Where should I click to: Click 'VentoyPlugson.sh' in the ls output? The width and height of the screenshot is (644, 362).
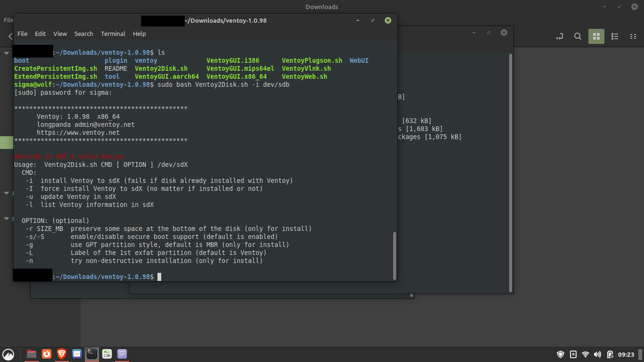tap(312, 60)
